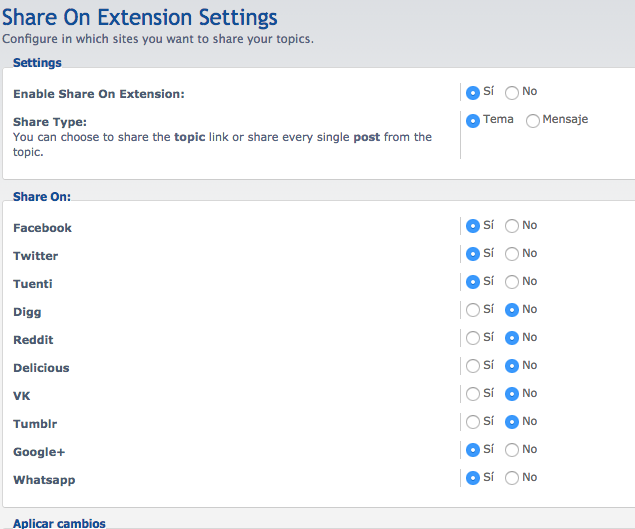Set Facebook sharing to Sí
The height and width of the screenshot is (529, 635).
pos(473,226)
